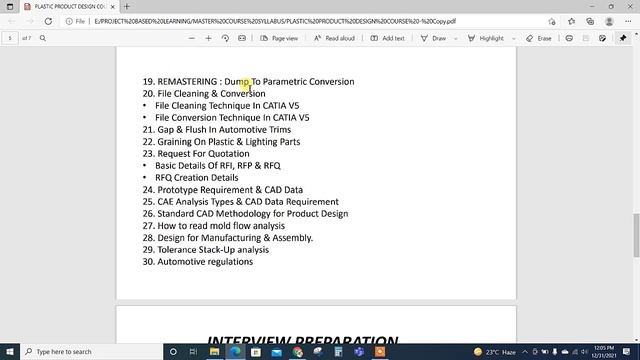Image resolution: width=640 pixels, height=360 pixels.
Task: Open Find search magnifier in PDF toolbar
Action: [42, 38]
